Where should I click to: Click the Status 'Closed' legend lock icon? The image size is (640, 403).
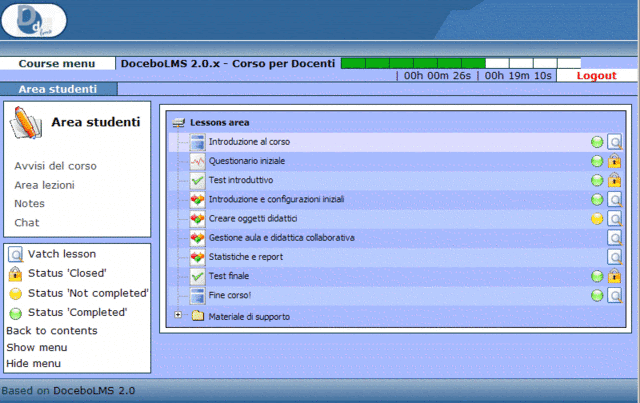coord(15,274)
